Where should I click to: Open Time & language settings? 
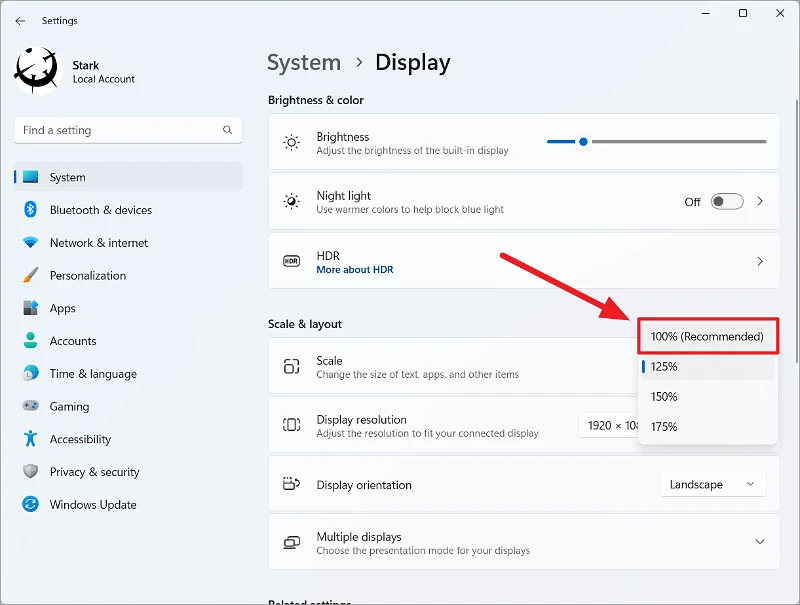point(128,373)
